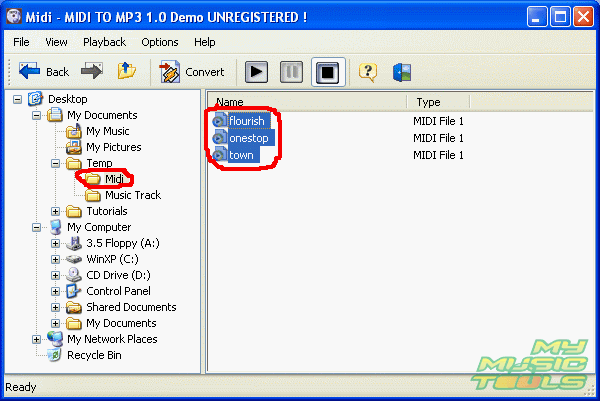
Task: Click the flourish MIDI file icon
Action: pos(219,121)
